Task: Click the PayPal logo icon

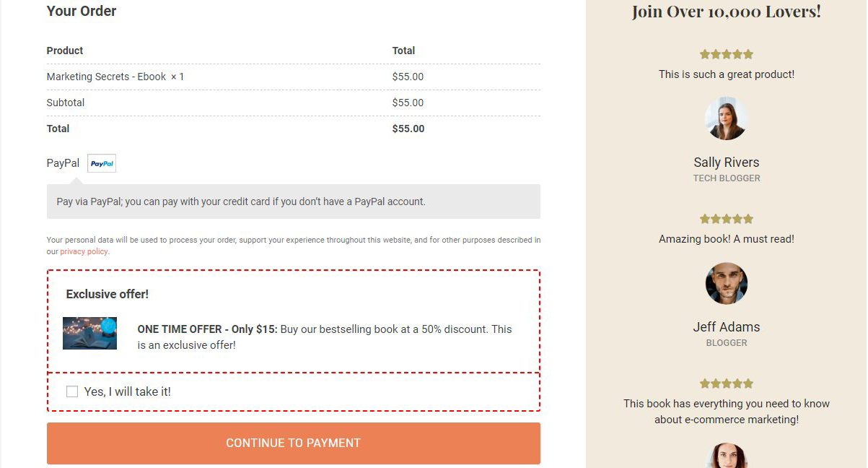Action: (x=102, y=163)
